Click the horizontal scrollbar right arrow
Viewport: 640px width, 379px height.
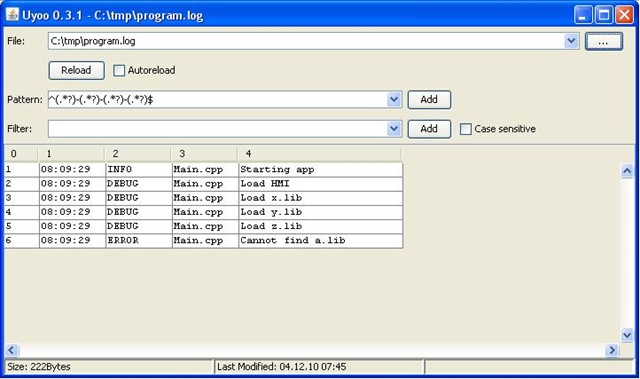pos(612,350)
